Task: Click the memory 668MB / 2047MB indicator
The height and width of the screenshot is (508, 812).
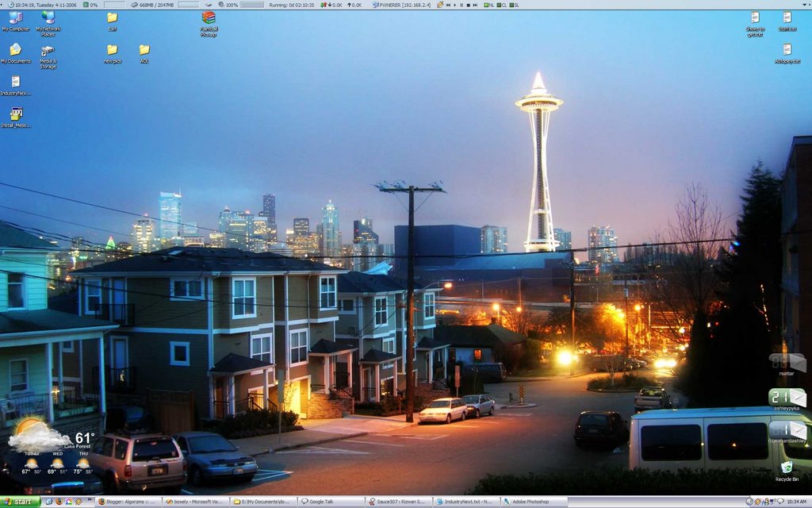Action: point(152,6)
